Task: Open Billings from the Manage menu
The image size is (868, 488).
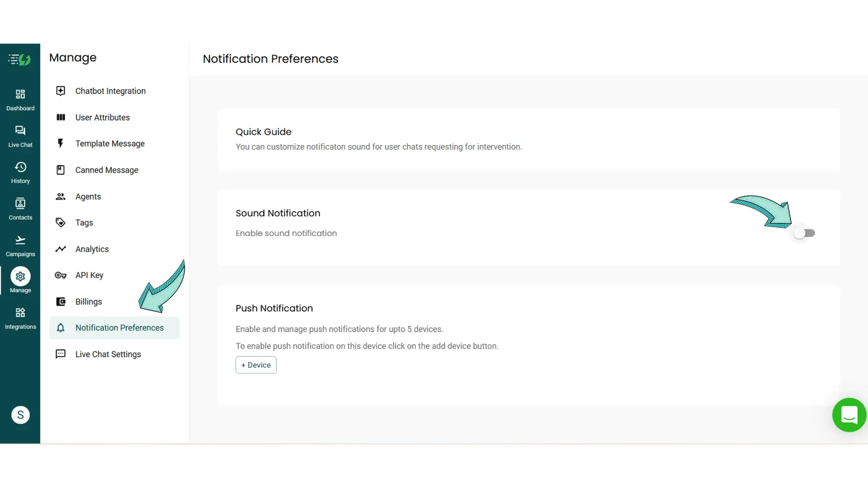Action: coord(89,301)
